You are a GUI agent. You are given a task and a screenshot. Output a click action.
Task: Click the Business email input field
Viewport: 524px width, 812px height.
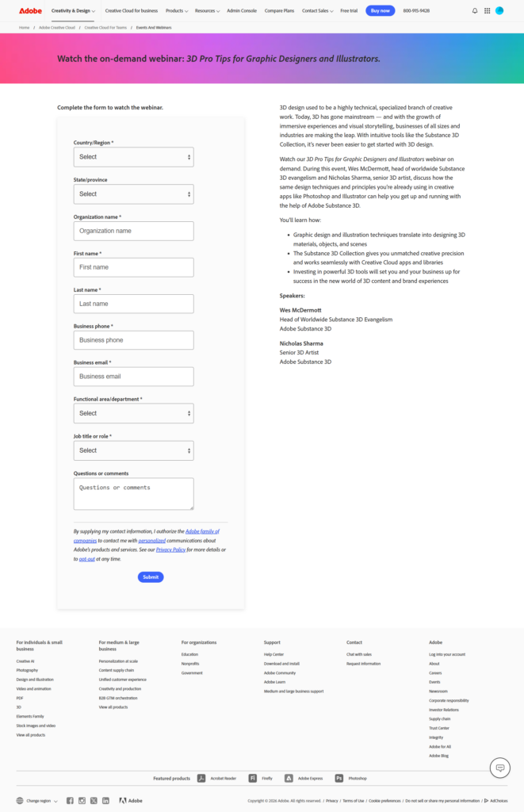pyautogui.click(x=133, y=377)
